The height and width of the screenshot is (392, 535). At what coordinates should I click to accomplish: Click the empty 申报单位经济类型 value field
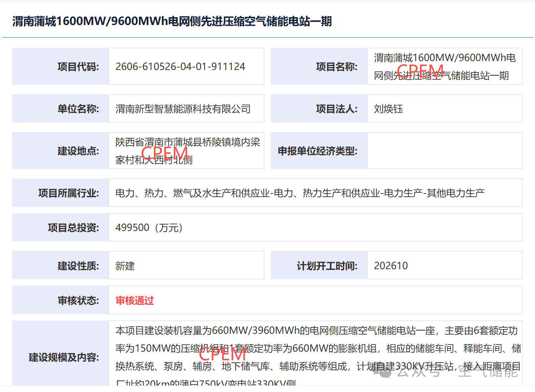(x=445, y=150)
